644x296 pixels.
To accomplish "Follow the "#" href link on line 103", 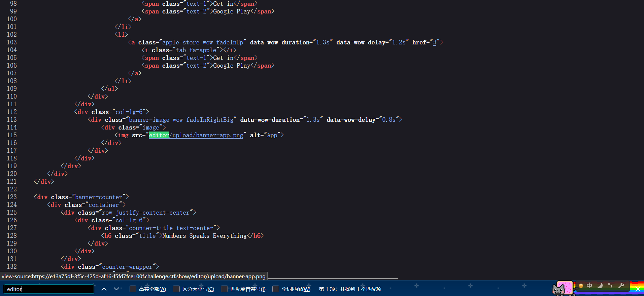I will tap(435, 42).
